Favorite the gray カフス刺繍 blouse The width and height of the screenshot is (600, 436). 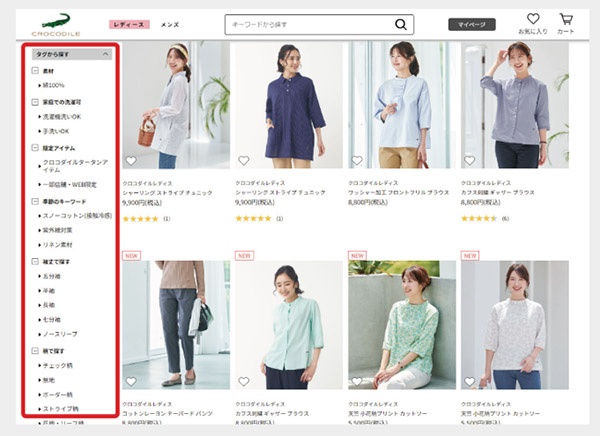[470, 161]
